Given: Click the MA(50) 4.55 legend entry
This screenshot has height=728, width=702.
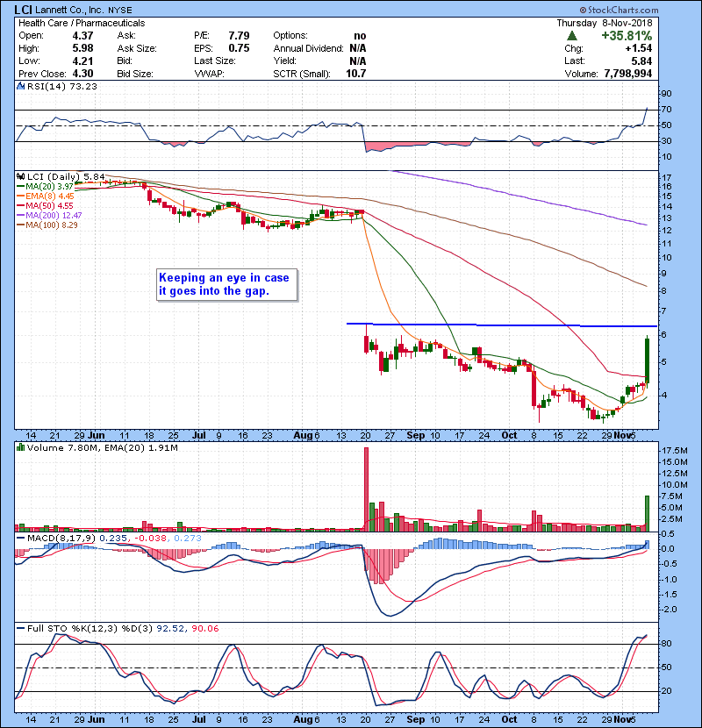Looking at the screenshot, I should 46,205.
